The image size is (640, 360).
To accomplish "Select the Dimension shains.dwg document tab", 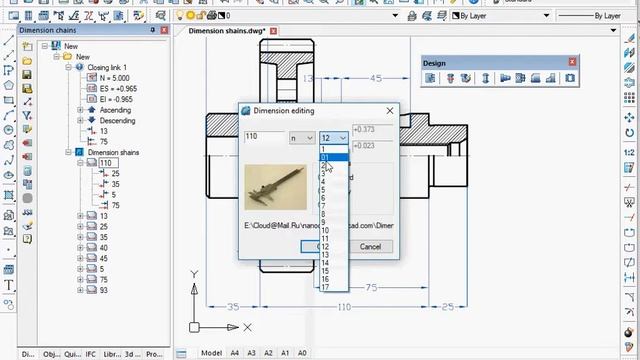I will pyautogui.click(x=227, y=31).
